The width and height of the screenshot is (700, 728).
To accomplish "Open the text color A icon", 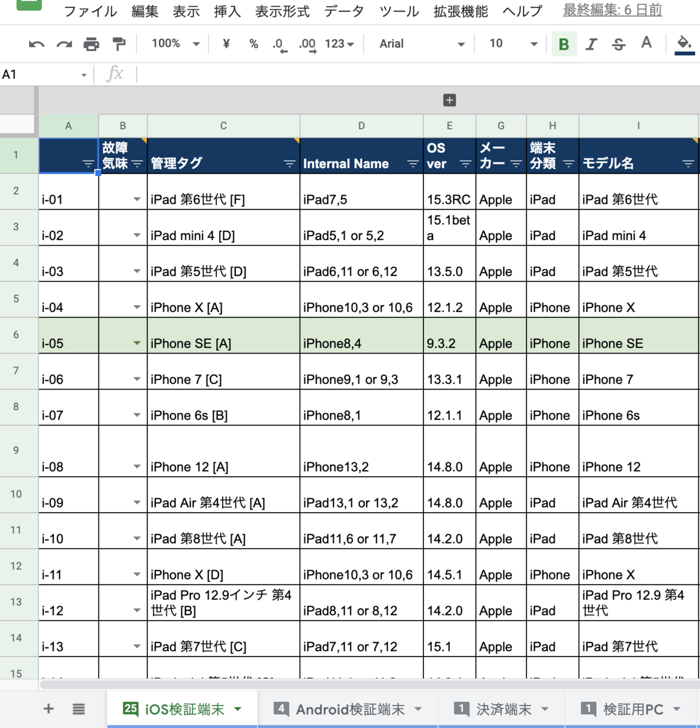I will tap(647, 43).
